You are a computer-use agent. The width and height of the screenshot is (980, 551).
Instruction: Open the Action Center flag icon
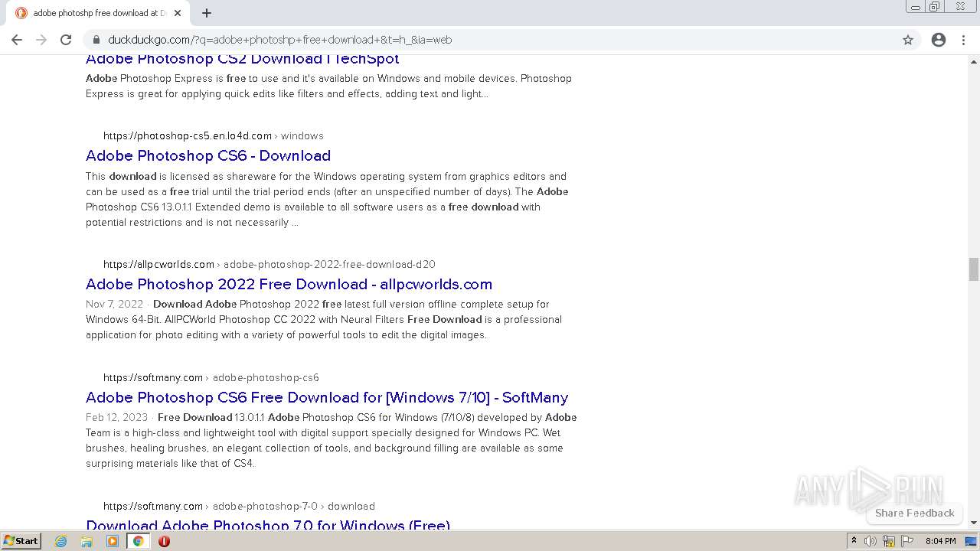(x=906, y=541)
